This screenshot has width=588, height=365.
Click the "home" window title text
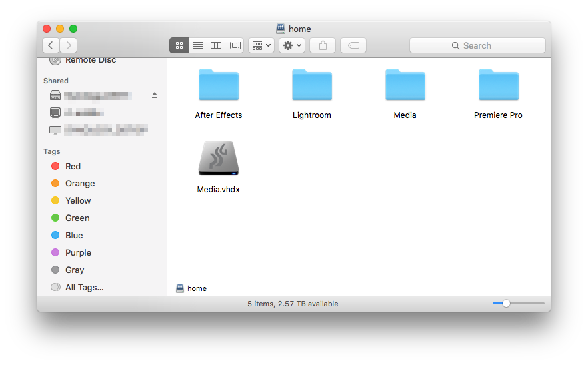point(299,29)
